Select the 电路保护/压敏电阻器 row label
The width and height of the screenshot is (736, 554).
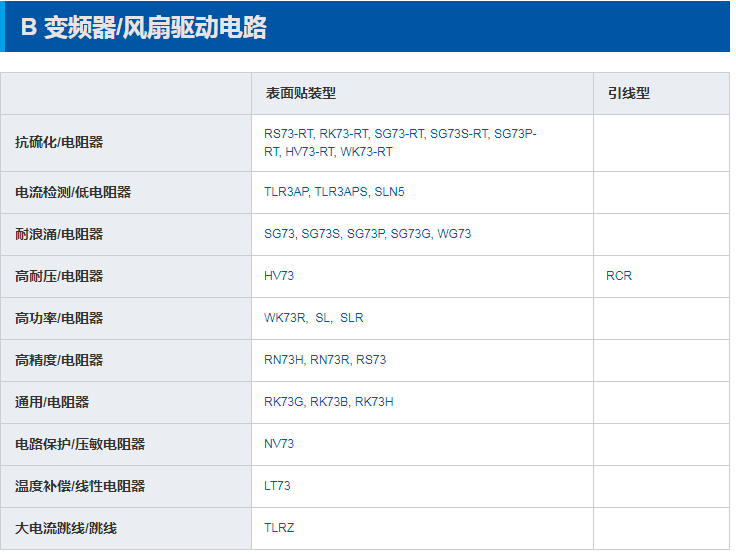tap(80, 445)
